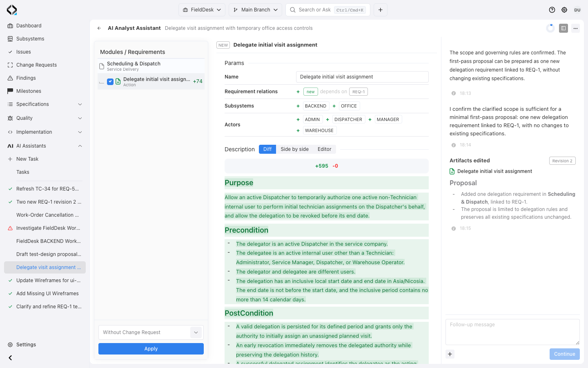Click the Search or Ask field
Image resolution: width=588 pixels, height=368 pixels.
pyautogui.click(x=328, y=10)
